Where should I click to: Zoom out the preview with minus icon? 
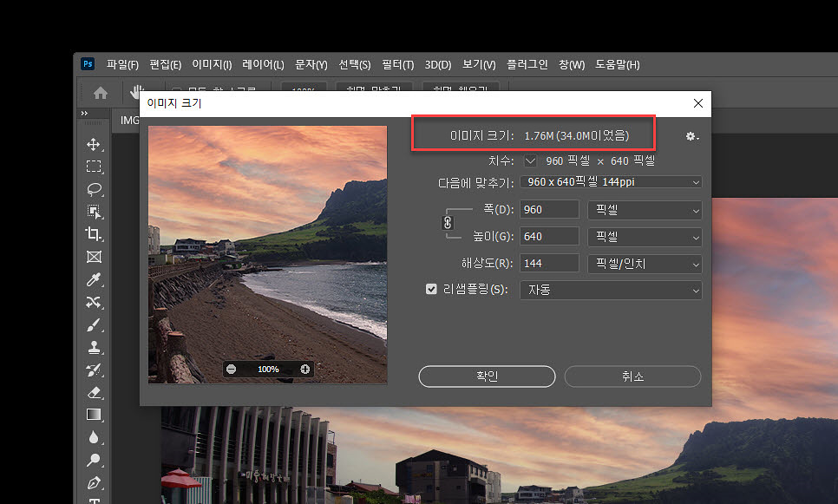click(232, 370)
